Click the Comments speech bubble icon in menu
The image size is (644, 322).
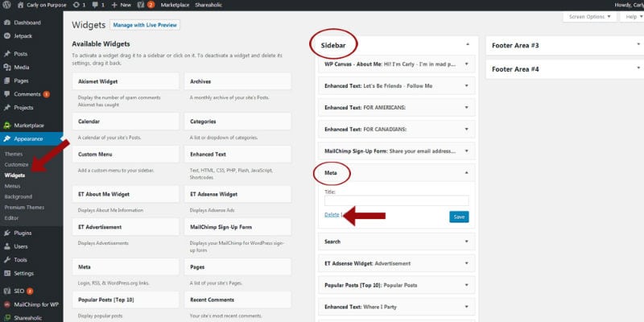pos(7,94)
